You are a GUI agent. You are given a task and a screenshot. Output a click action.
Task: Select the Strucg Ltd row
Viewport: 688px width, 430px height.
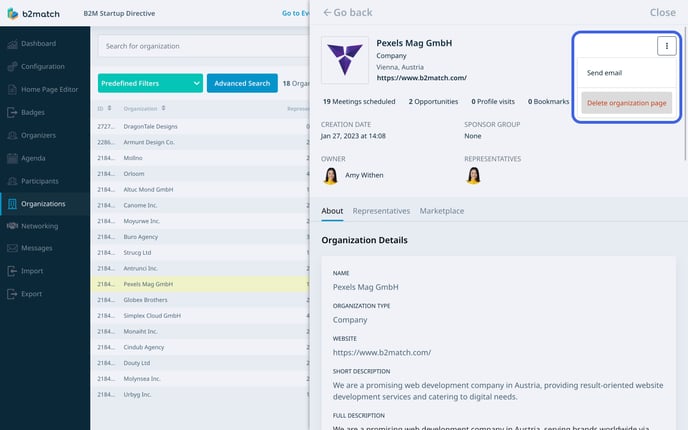click(200, 253)
